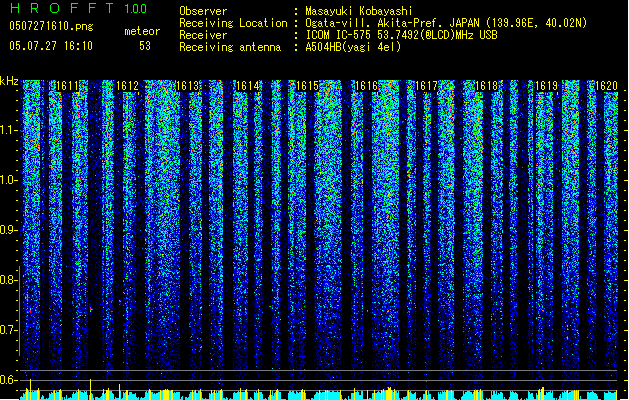Select observer name Masayuki Kobayashi
Screen dimensions: 629x400
click(359, 11)
